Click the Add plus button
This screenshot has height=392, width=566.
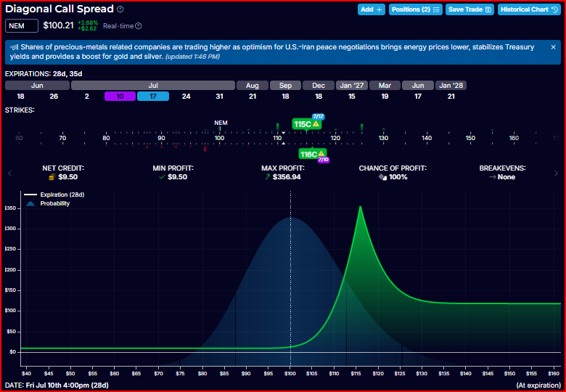372,9
